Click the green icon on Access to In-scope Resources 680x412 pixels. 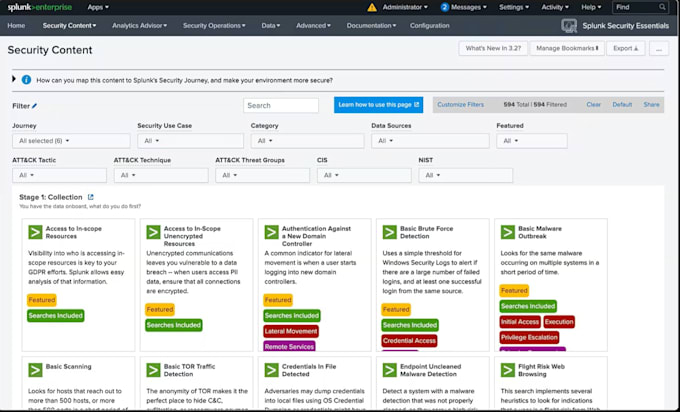(35, 232)
